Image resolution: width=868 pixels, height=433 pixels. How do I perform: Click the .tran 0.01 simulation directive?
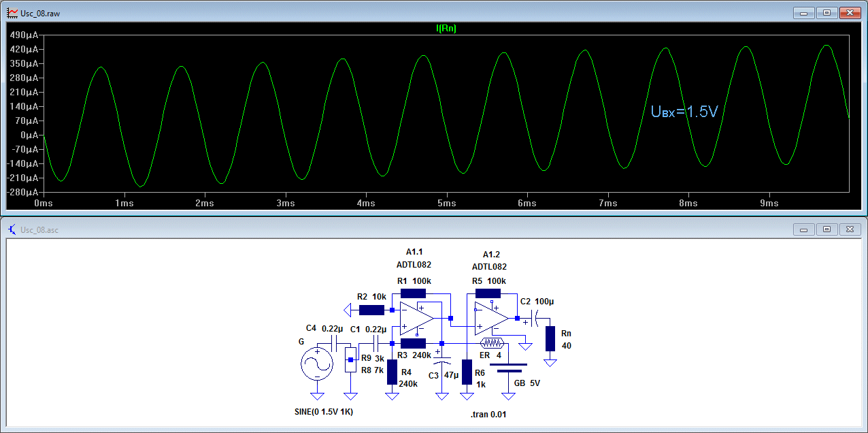pos(488,415)
